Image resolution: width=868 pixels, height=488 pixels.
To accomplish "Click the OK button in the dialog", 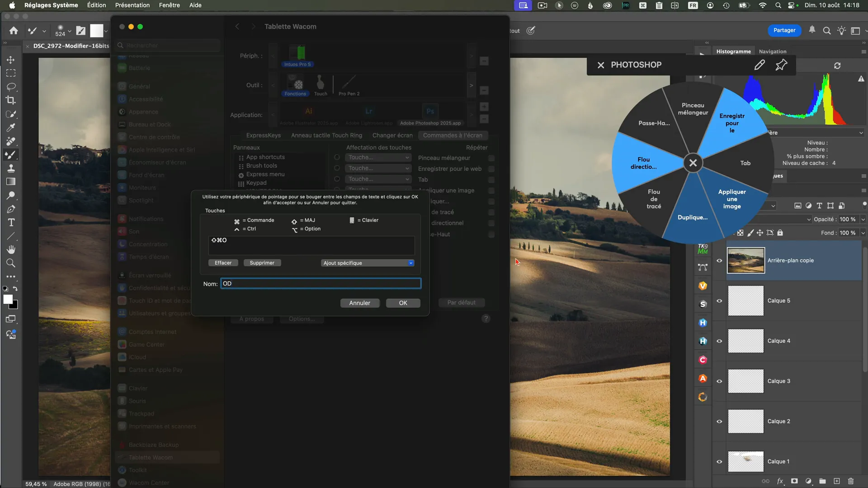I will tap(403, 303).
